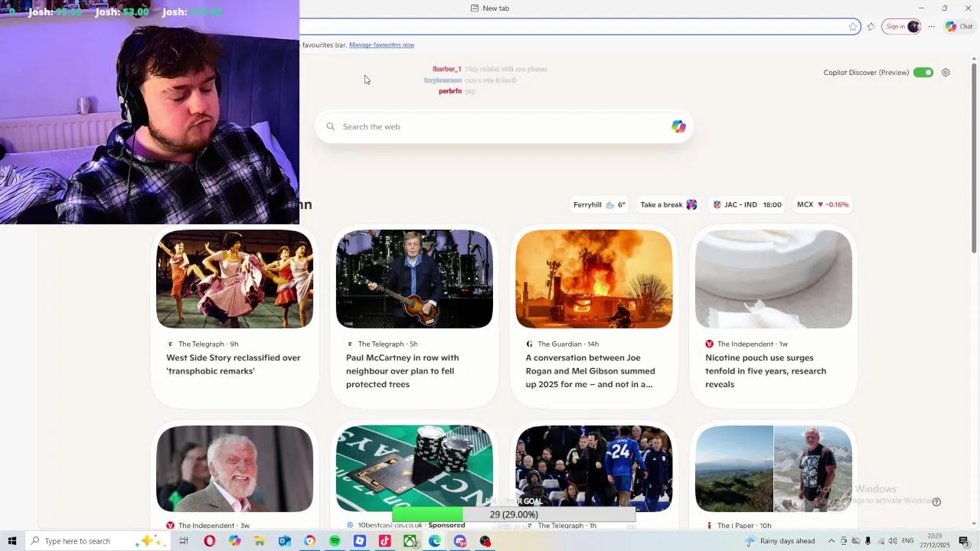This screenshot has width=980, height=551.
Task: Open the Paul McCartney guitar photo
Action: (x=414, y=279)
